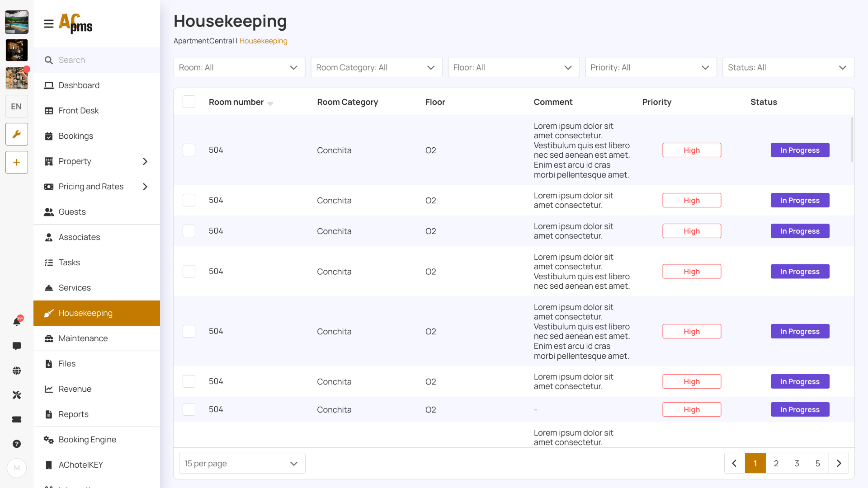Image resolution: width=868 pixels, height=488 pixels.
Task: Click the hamburger menu icon
Action: coord(49,23)
